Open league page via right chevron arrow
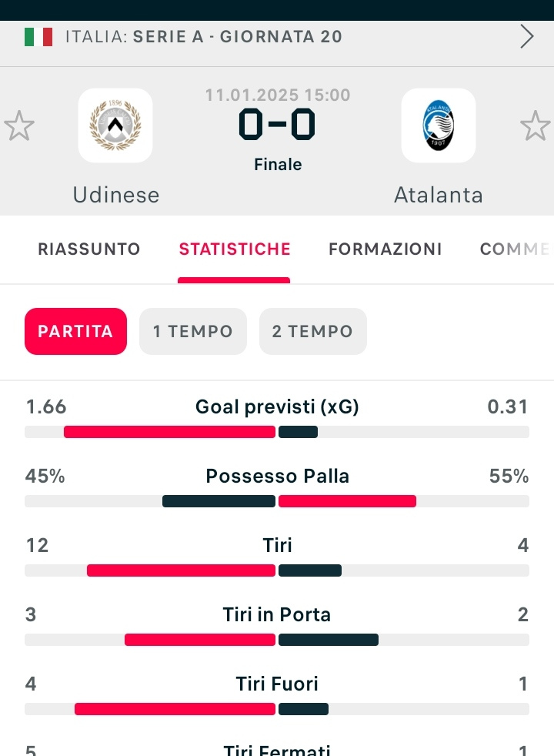This screenshot has width=554, height=756. (527, 37)
